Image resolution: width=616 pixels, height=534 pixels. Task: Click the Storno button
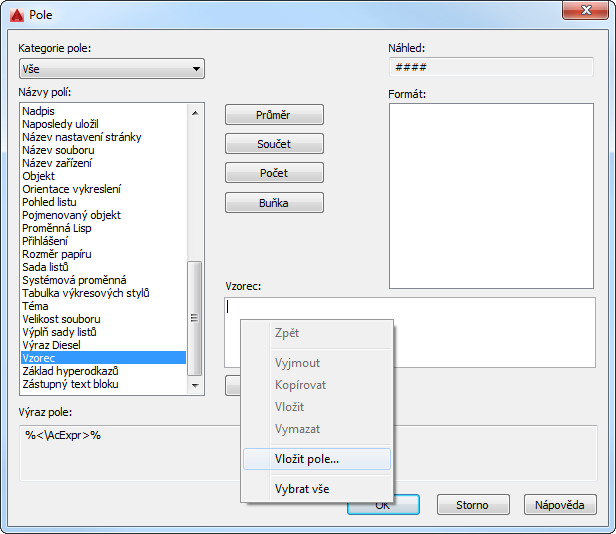click(473, 505)
